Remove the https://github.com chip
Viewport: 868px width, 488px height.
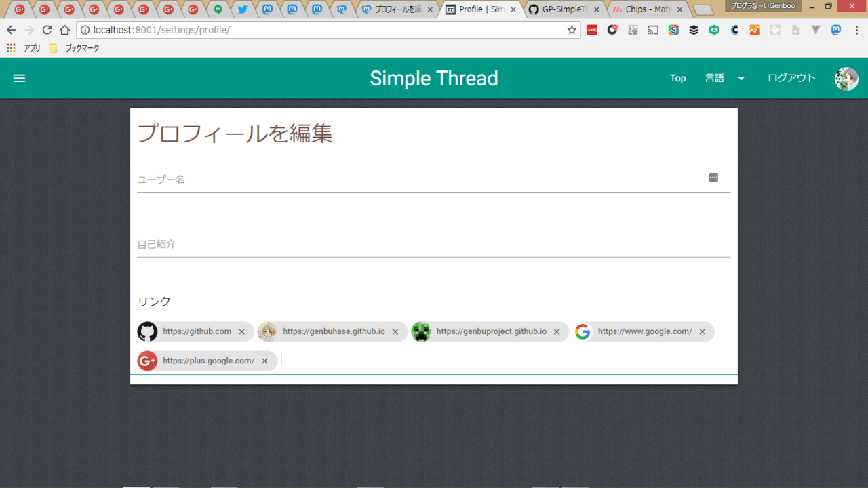241,332
